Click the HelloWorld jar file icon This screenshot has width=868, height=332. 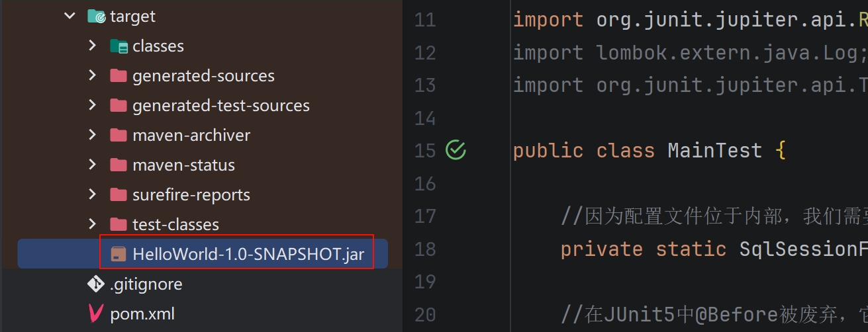click(x=119, y=254)
